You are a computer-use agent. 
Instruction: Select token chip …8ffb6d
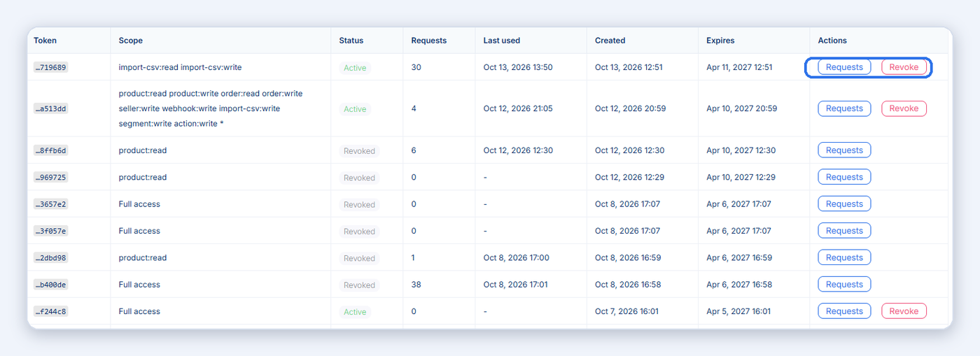click(51, 150)
